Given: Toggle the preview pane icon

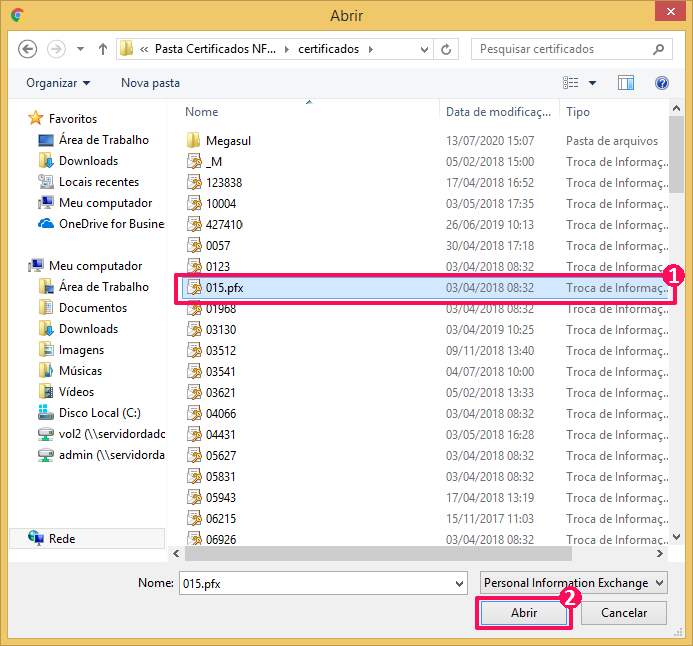Looking at the screenshot, I should coord(626,83).
